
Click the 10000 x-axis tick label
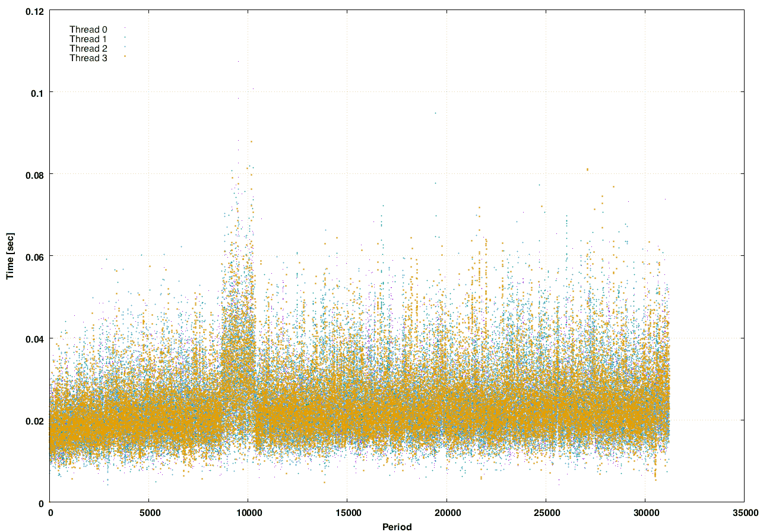248,513
